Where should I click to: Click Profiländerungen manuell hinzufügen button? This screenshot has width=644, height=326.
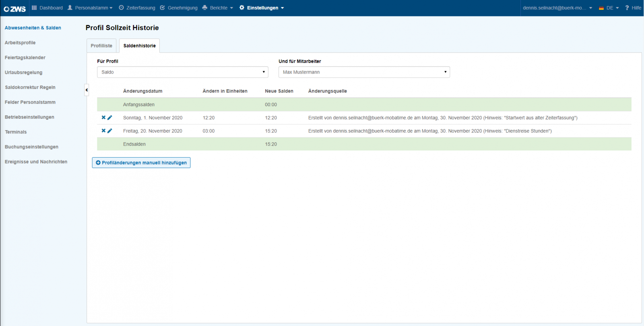(141, 163)
